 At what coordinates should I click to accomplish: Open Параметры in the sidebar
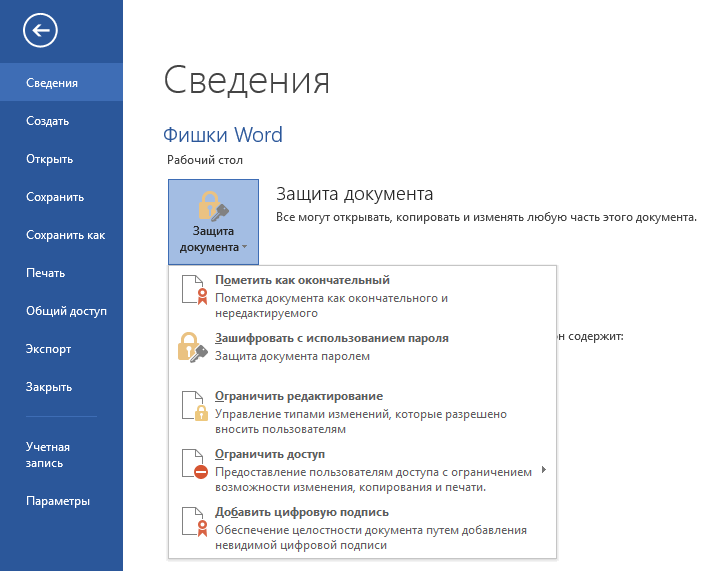[61, 501]
